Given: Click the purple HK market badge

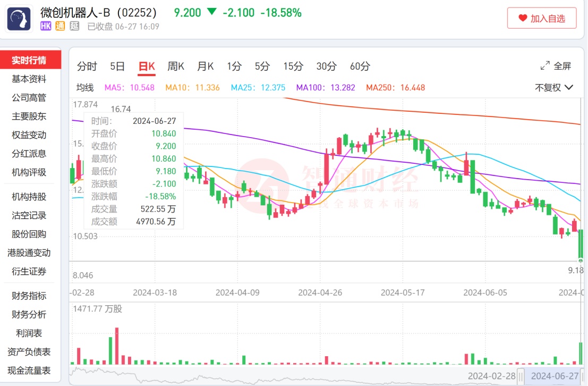Looking at the screenshot, I should click(46, 26).
